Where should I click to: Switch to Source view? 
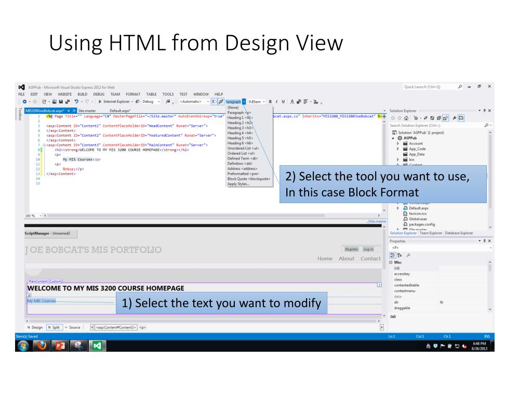[x=73, y=327]
